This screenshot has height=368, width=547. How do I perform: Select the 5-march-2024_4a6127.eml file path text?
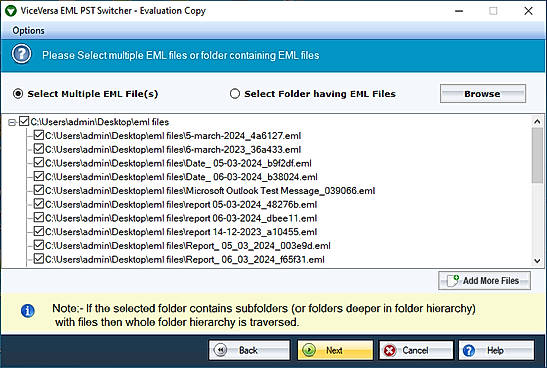pyautogui.click(x=173, y=136)
